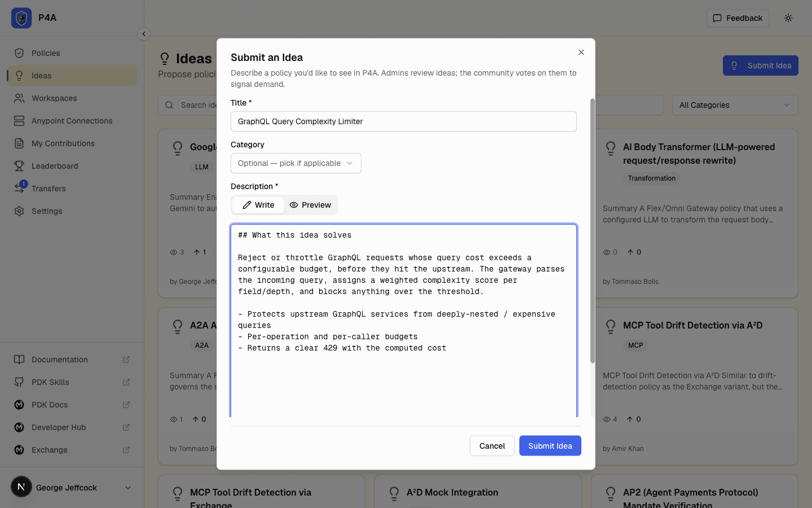Expand the George Jeffcock account menu chevron
Viewport: 812px width, 508px height.
[128, 488]
